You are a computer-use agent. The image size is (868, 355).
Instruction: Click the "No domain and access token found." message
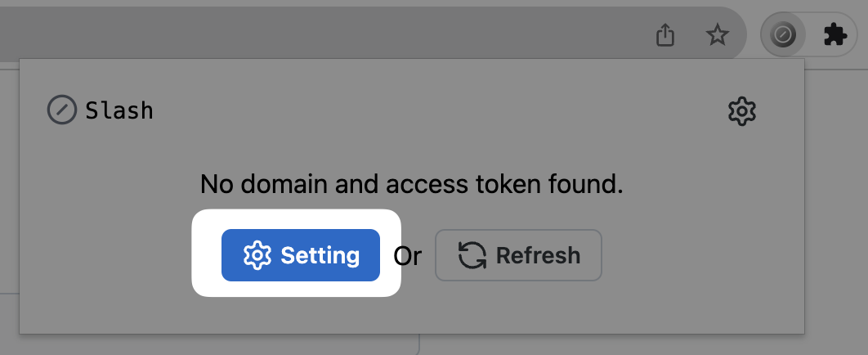[x=411, y=184]
